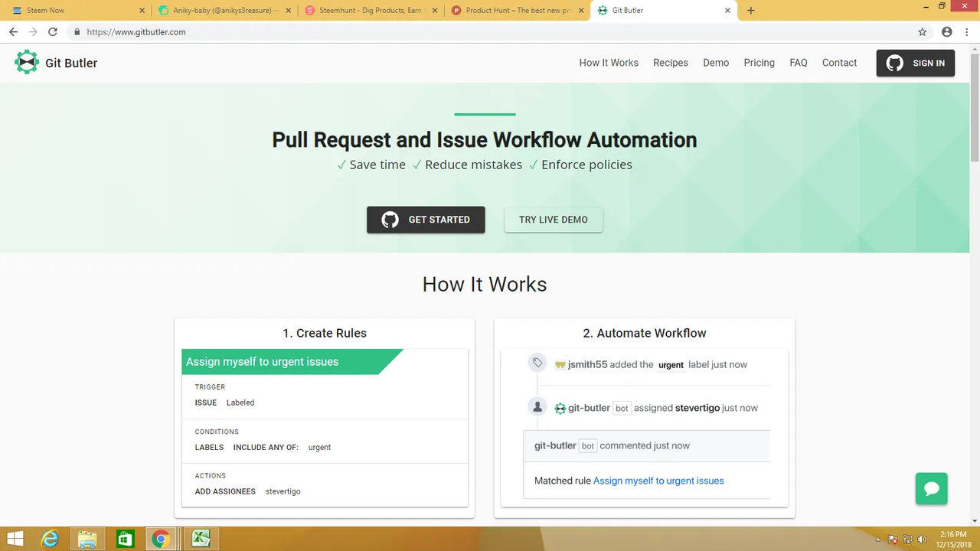Click the browser forward arrow
This screenshot has width=980, height=551.
[x=33, y=32]
